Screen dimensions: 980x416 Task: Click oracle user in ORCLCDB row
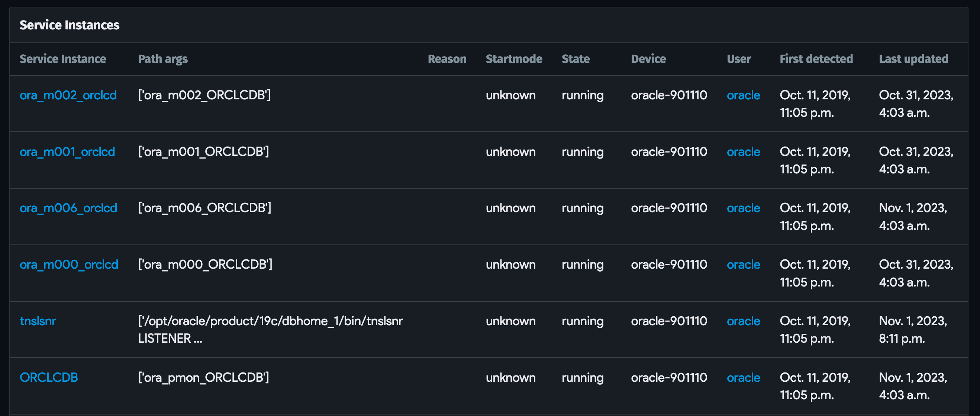point(743,378)
